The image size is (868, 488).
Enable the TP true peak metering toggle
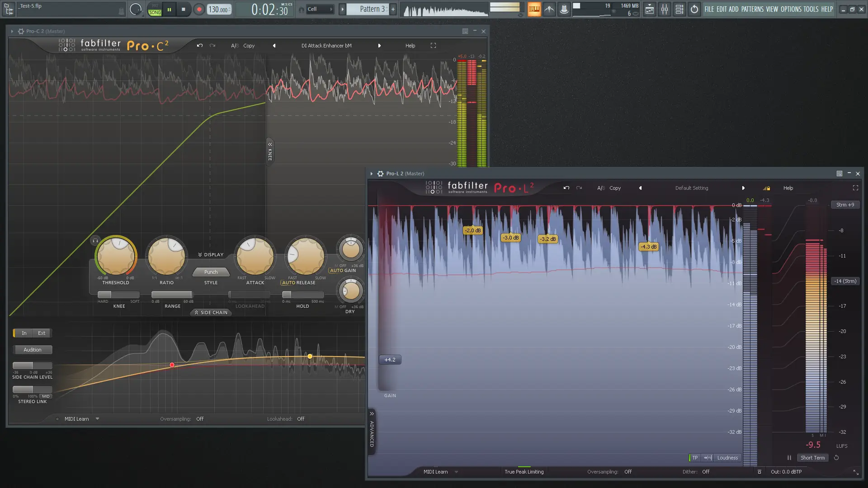pos(694,458)
